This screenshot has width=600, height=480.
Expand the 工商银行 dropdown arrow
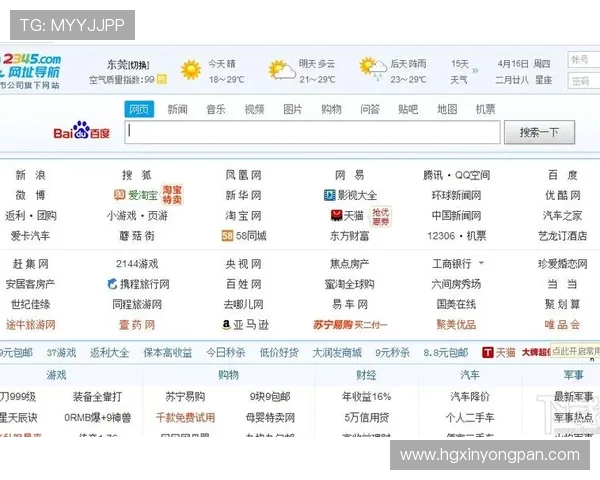pos(481,263)
